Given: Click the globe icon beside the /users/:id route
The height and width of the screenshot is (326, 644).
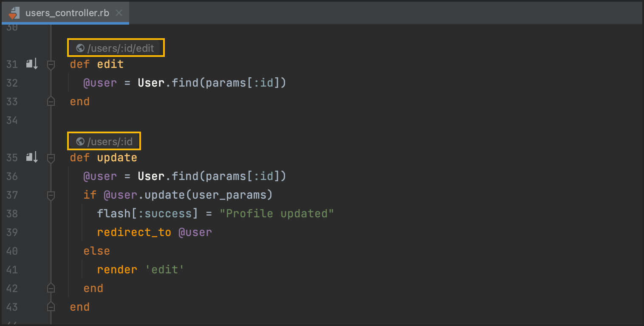Looking at the screenshot, I should coord(80,141).
